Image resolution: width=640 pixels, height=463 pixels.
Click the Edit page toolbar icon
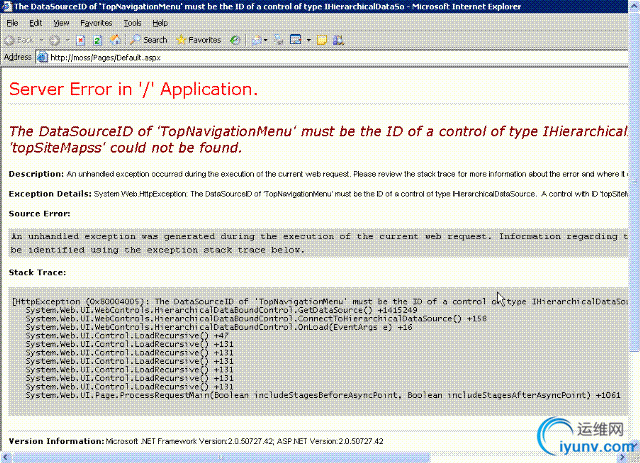pyautogui.click(x=295, y=40)
